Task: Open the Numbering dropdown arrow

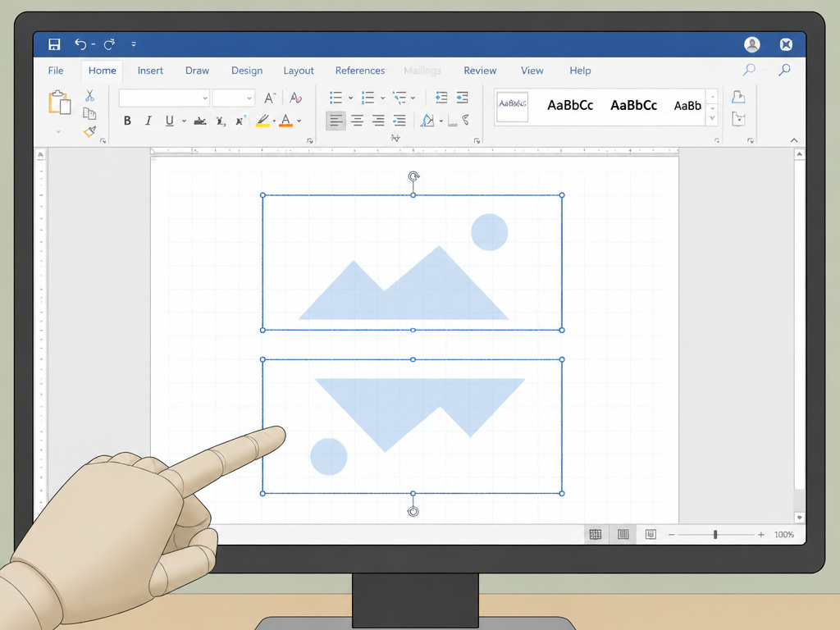Action: [382, 98]
